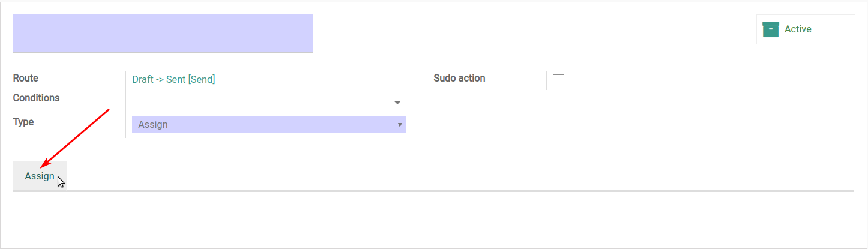The height and width of the screenshot is (249, 868).
Task: Click the Sudo action label
Action: [x=459, y=78]
